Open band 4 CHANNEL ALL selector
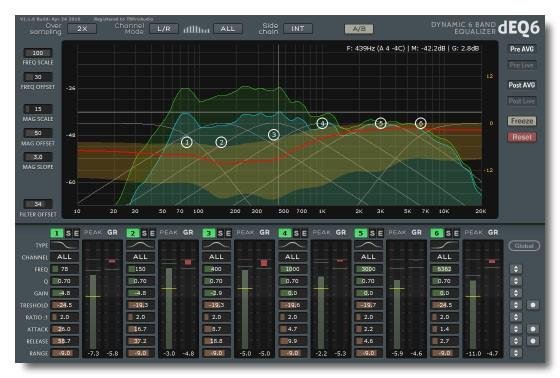The height and width of the screenshot is (378, 560). [292, 257]
